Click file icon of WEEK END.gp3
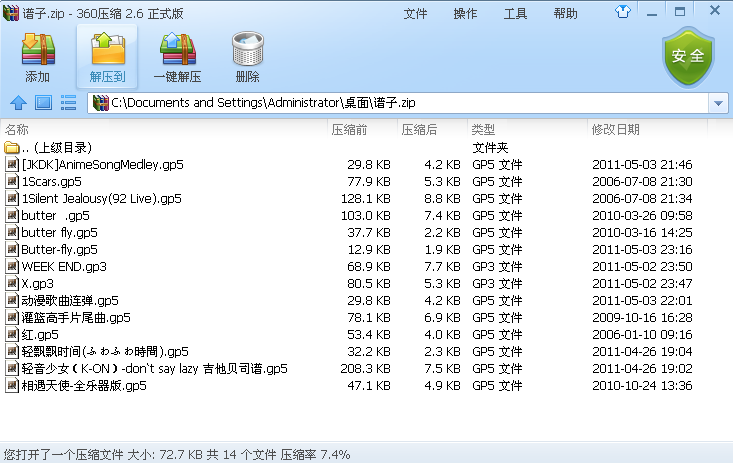Viewport: 733px width, 463px height. [12, 267]
